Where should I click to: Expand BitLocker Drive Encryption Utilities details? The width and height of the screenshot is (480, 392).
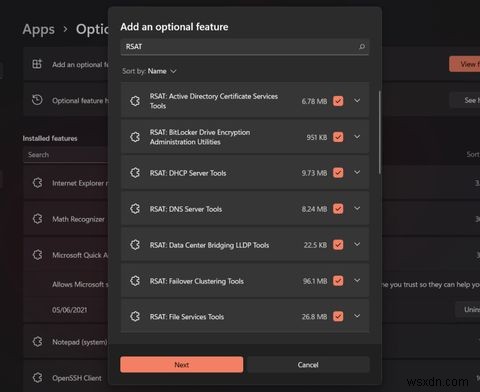pyautogui.click(x=357, y=136)
